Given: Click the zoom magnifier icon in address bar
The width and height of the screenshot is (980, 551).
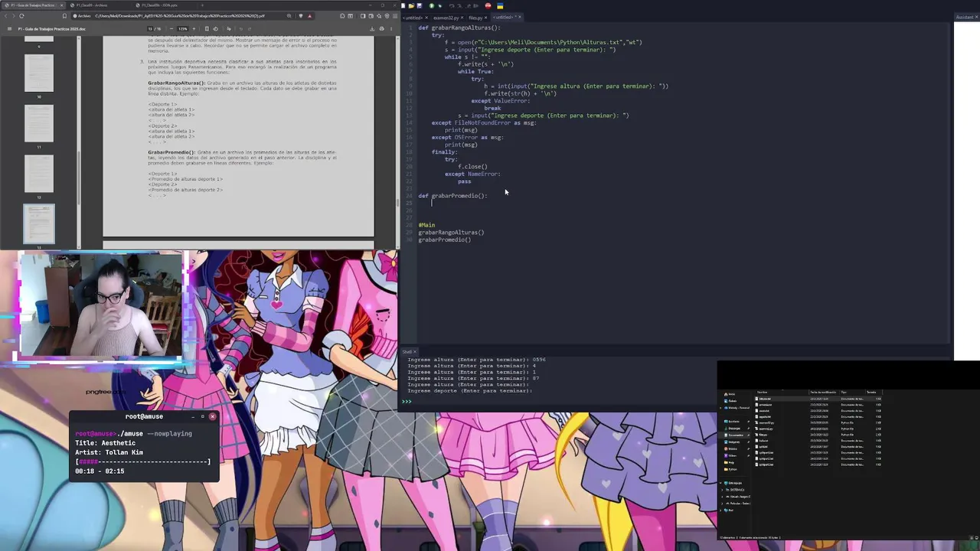Looking at the screenshot, I should 289,16.
